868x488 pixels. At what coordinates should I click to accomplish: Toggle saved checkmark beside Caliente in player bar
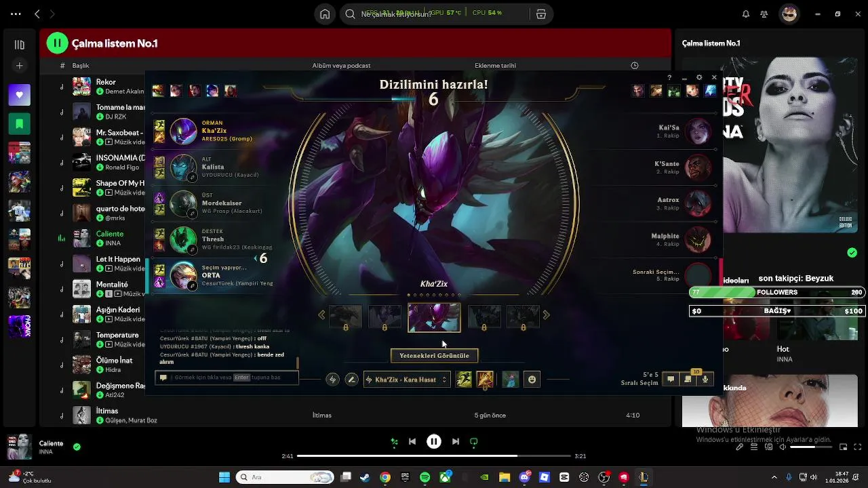[77, 447]
